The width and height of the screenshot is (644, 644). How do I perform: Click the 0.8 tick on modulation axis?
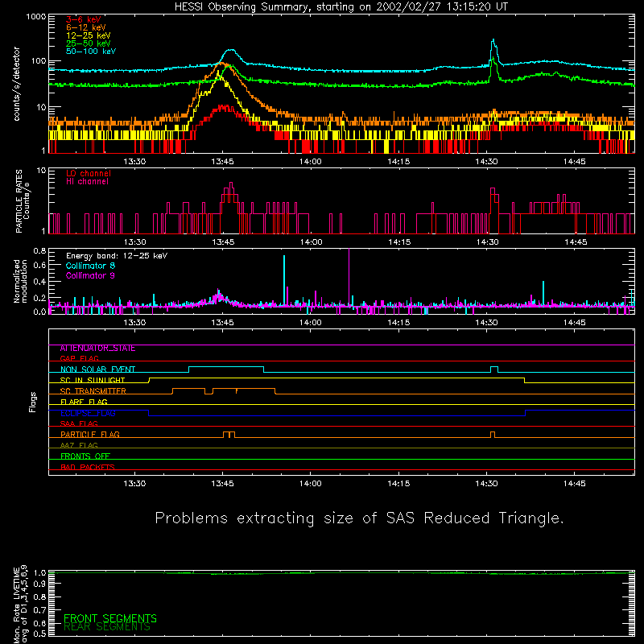[39, 250]
